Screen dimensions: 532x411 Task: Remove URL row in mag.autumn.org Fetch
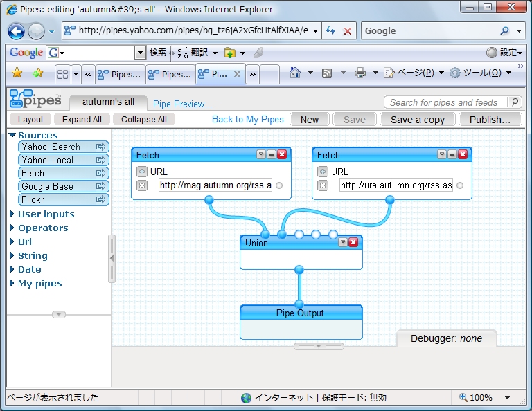click(x=142, y=185)
